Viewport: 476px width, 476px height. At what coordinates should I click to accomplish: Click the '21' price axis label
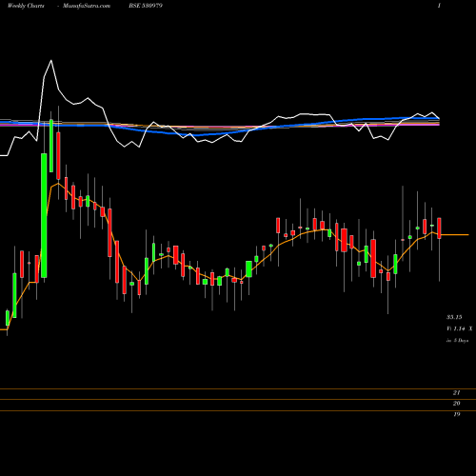pos(457,393)
